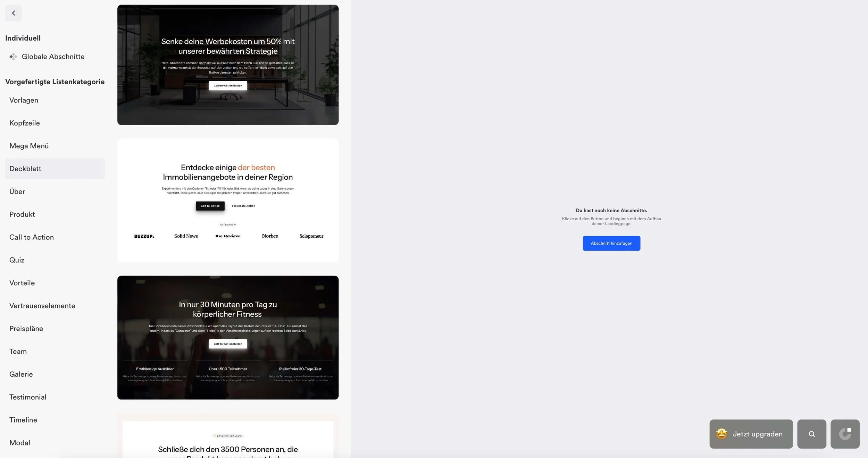Click the search magnifier icon button

point(811,434)
